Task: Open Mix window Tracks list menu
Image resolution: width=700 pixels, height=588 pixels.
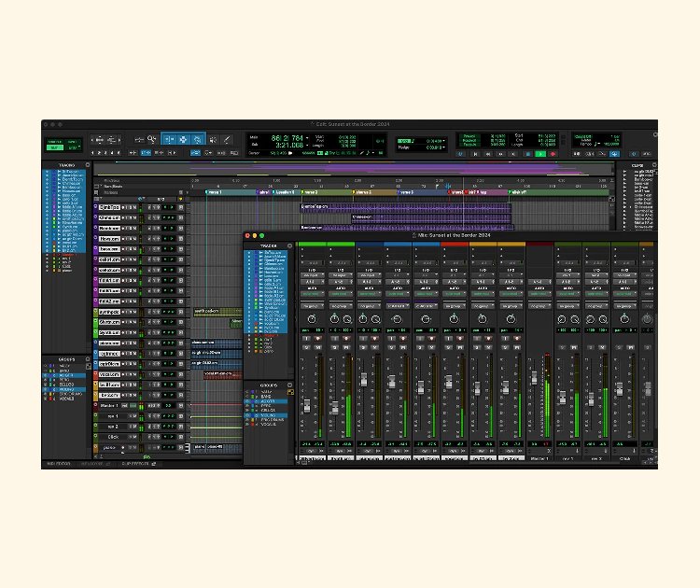Action: coord(289,245)
